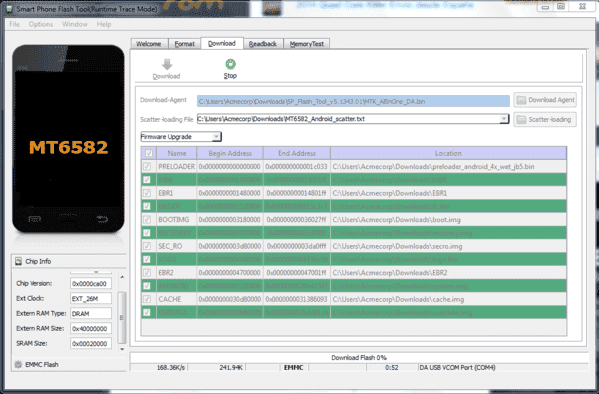Toggle the RECOVERY row checkbox
This screenshot has width=599, height=394.
[147, 233]
